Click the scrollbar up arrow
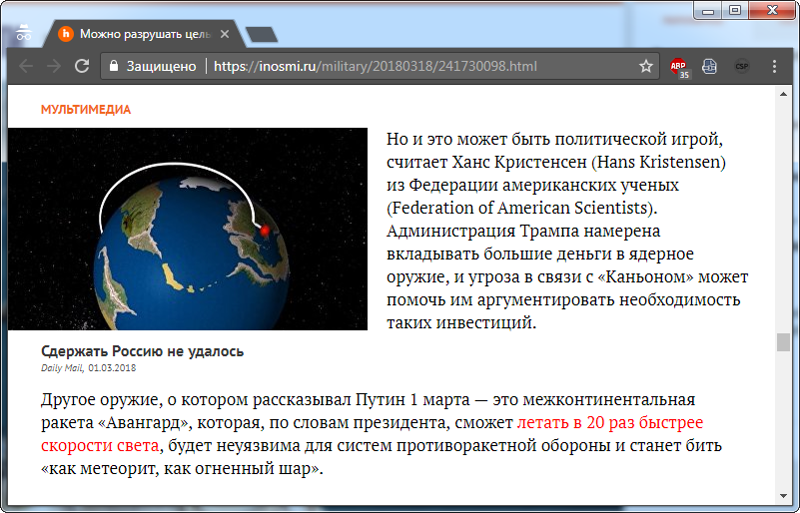Image resolution: width=800 pixels, height=513 pixels. [x=783, y=93]
